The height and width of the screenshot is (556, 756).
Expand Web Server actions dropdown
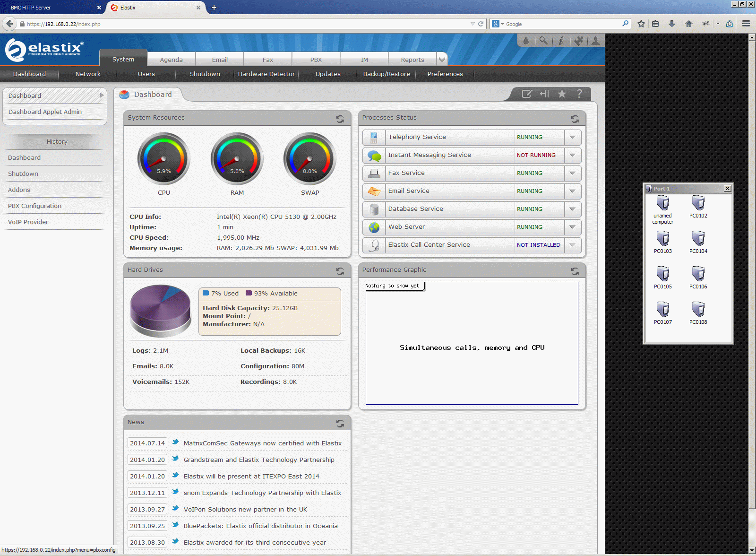point(573,227)
